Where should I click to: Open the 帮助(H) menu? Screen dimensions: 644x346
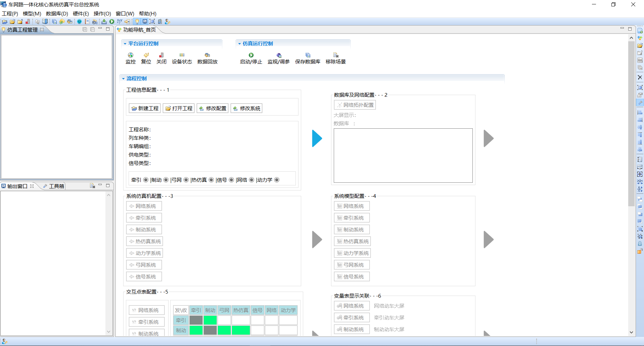(148, 14)
